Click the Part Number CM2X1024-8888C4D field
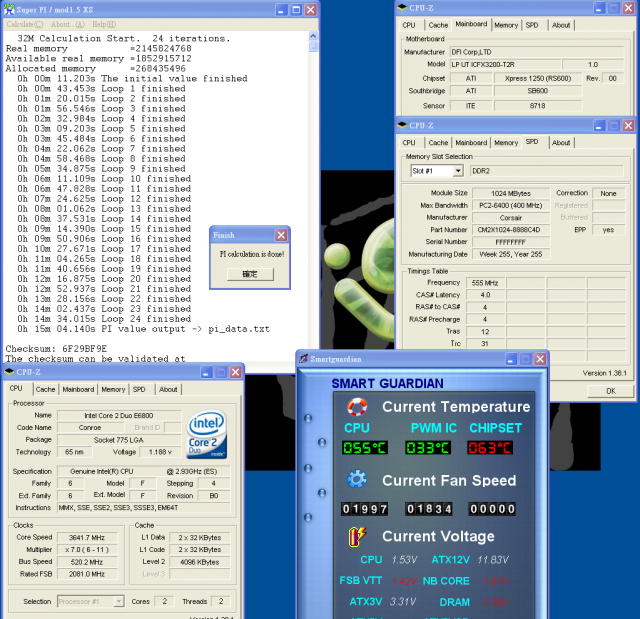The width and height of the screenshot is (640, 619). click(x=511, y=230)
